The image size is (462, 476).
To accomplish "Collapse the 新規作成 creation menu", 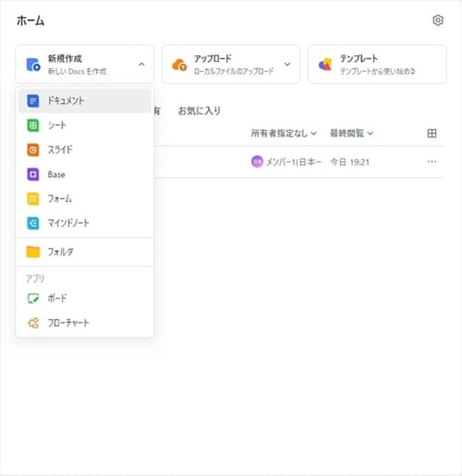I will 142,65.
